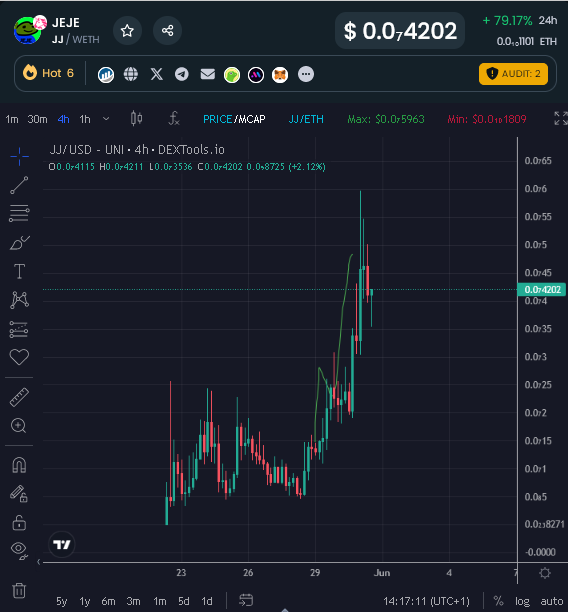The height and width of the screenshot is (612, 568).
Task: Open timezone menu 14:17:11 (UTC+1)
Action: (427, 601)
